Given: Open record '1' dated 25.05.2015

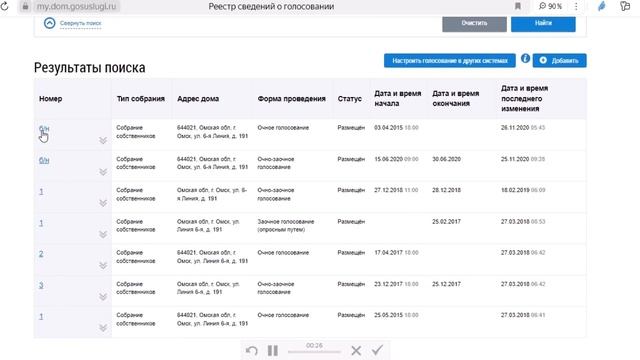Looking at the screenshot, I should 41,316.
